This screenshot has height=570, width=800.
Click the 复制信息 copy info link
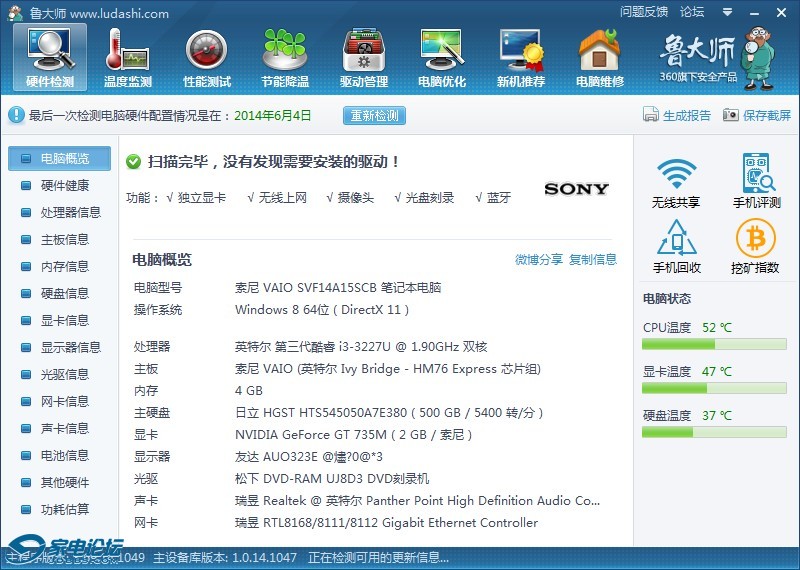[x=593, y=260]
